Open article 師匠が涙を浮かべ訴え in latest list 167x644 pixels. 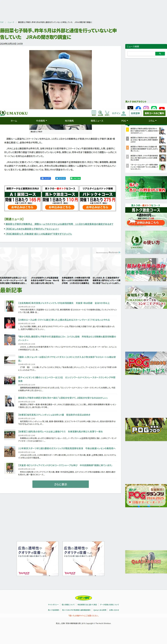tap(63, 398)
